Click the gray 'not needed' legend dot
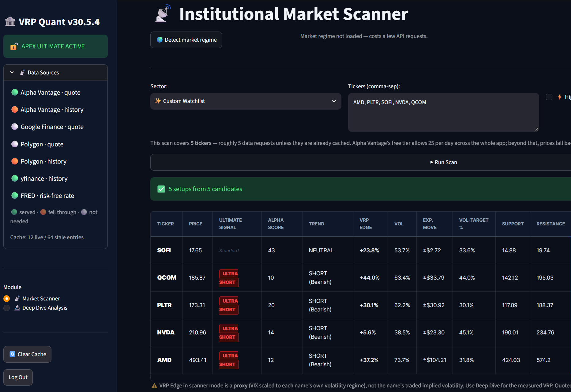The width and height of the screenshot is (571, 392). coord(84,212)
